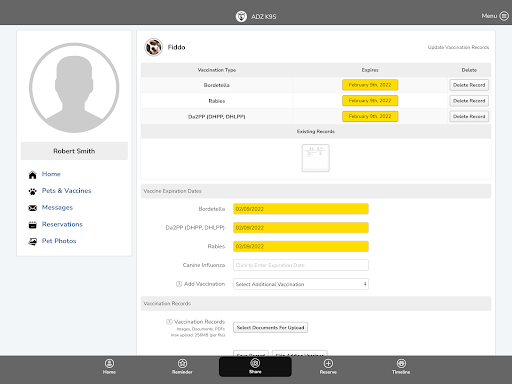
Task: Click Da2PP expiry badge in table
Action: (x=370, y=116)
